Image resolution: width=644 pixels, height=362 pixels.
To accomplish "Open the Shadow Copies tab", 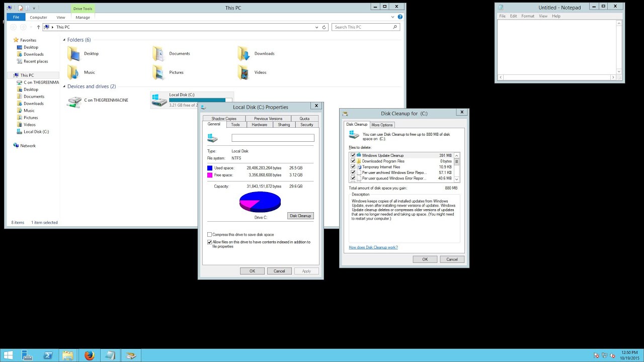I will [224, 119].
